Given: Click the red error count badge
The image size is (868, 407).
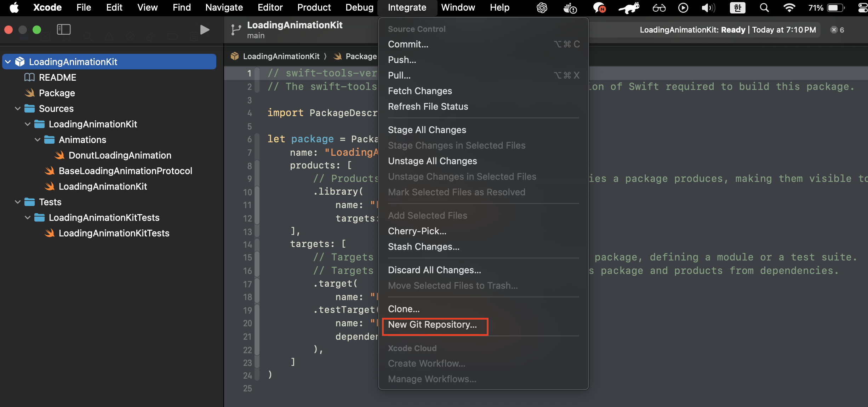Looking at the screenshot, I should point(837,30).
